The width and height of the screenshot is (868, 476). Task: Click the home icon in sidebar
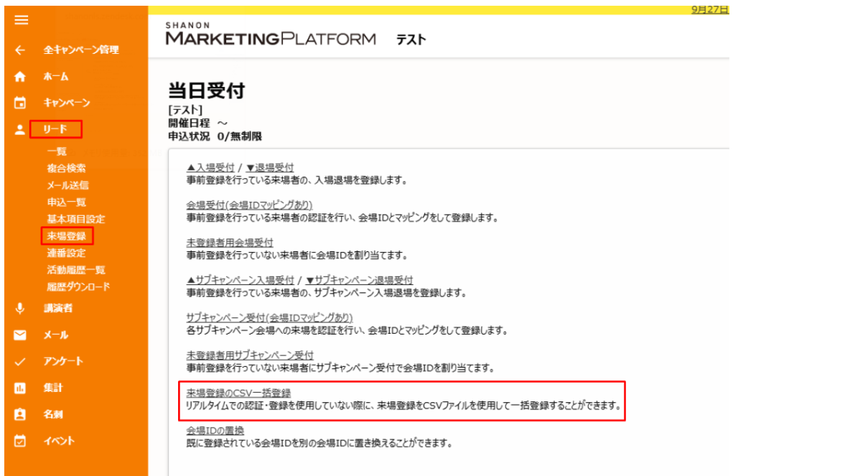[20, 76]
